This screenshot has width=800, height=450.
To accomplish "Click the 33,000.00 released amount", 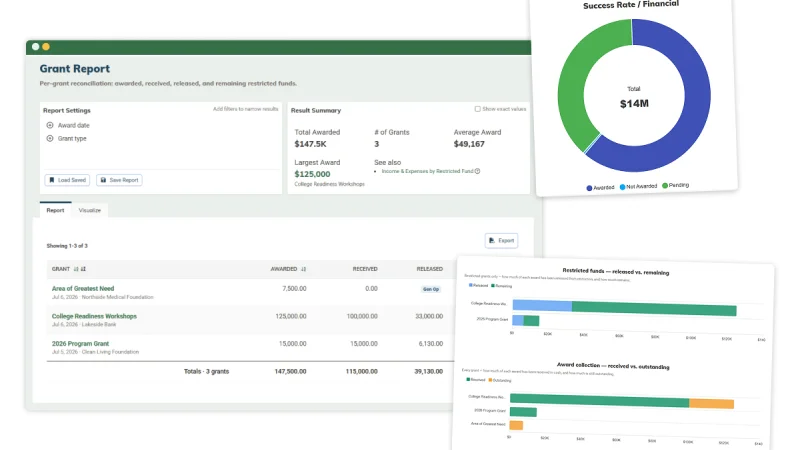I will pos(429,316).
